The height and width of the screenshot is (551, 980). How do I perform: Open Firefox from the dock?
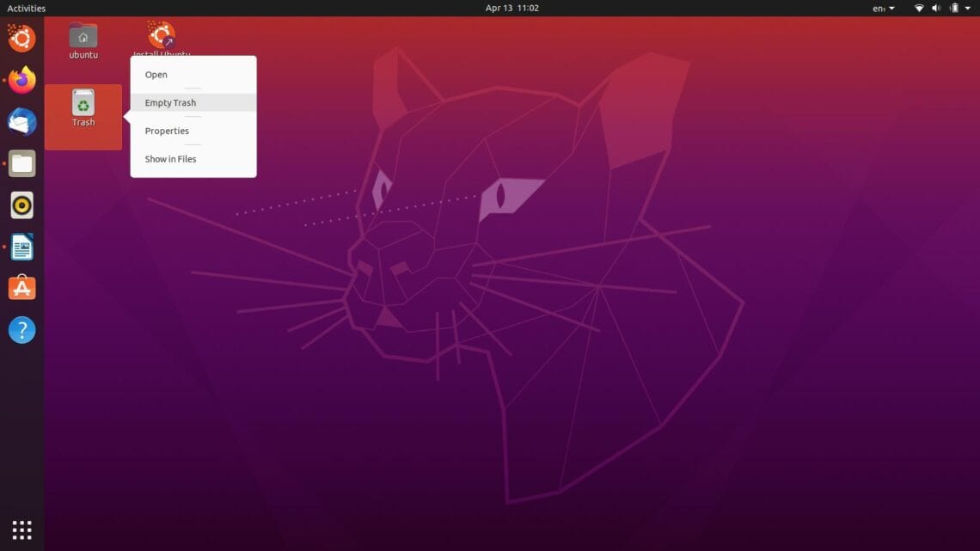coord(21,80)
